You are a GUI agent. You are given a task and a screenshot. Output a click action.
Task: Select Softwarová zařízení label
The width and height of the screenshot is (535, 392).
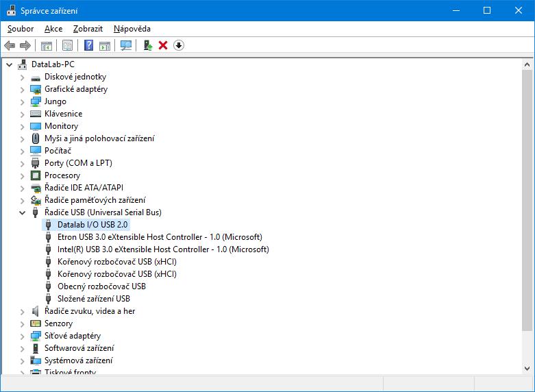click(79, 348)
